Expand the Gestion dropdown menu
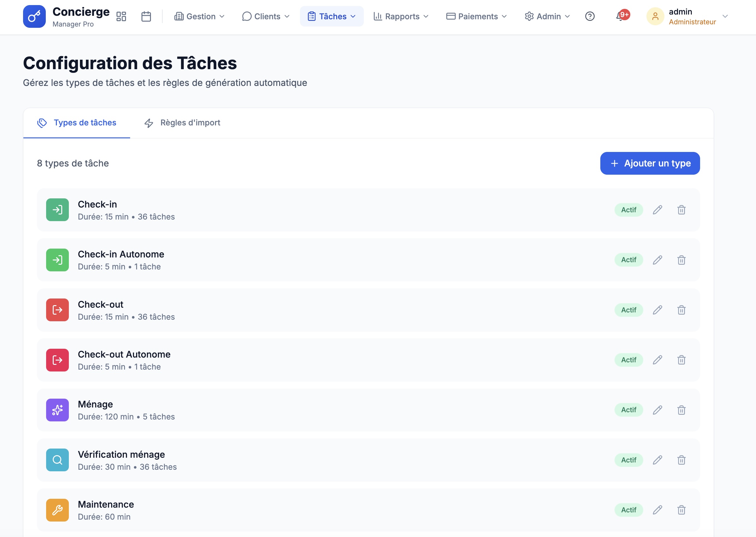 (199, 16)
